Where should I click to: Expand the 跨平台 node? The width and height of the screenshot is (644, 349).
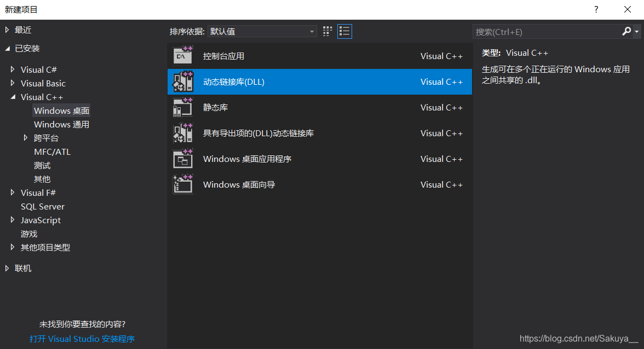tap(25, 138)
